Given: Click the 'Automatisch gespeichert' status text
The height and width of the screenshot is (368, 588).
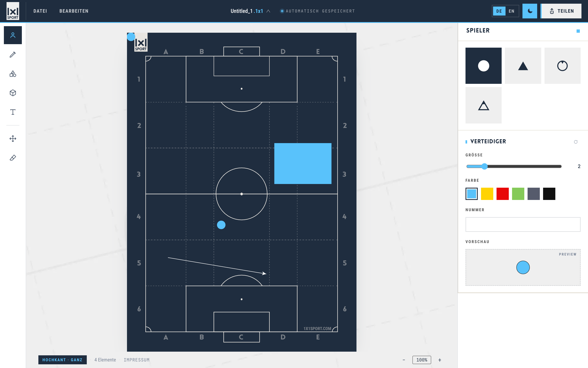Looking at the screenshot, I should point(320,11).
